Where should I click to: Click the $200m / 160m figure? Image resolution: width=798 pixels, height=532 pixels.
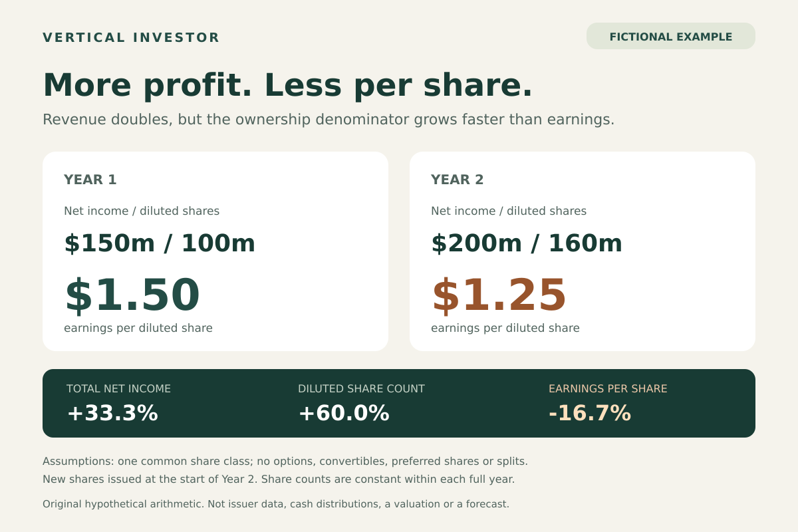pos(527,243)
